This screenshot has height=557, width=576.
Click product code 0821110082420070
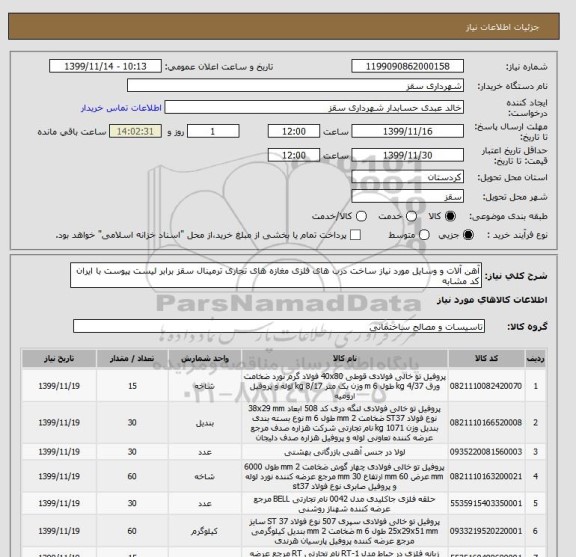pos(486,386)
